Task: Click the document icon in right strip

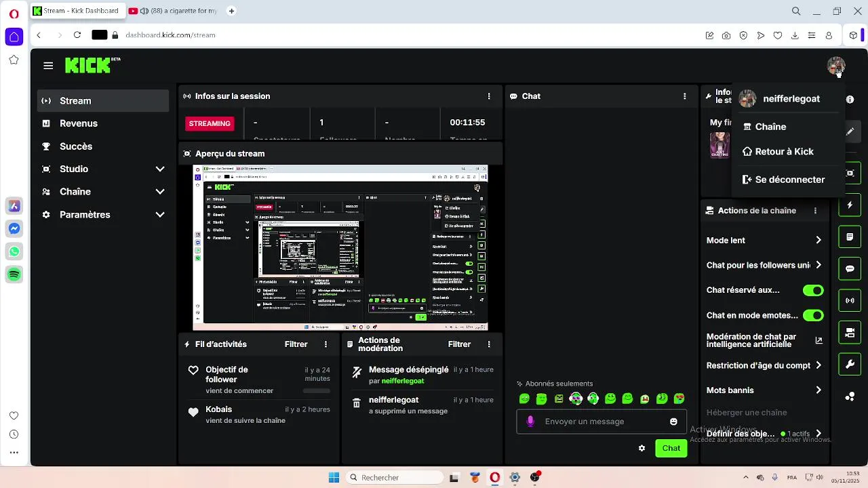Action: [x=850, y=237]
